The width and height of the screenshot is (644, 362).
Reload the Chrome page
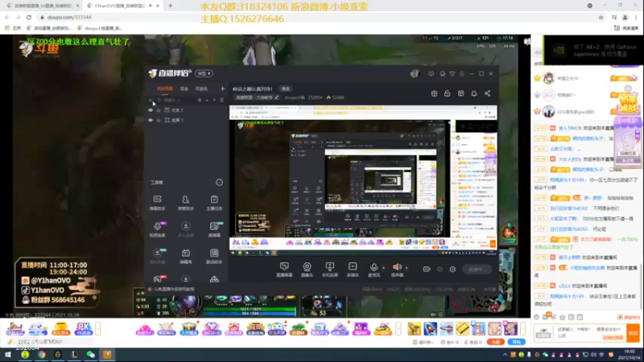[29, 17]
